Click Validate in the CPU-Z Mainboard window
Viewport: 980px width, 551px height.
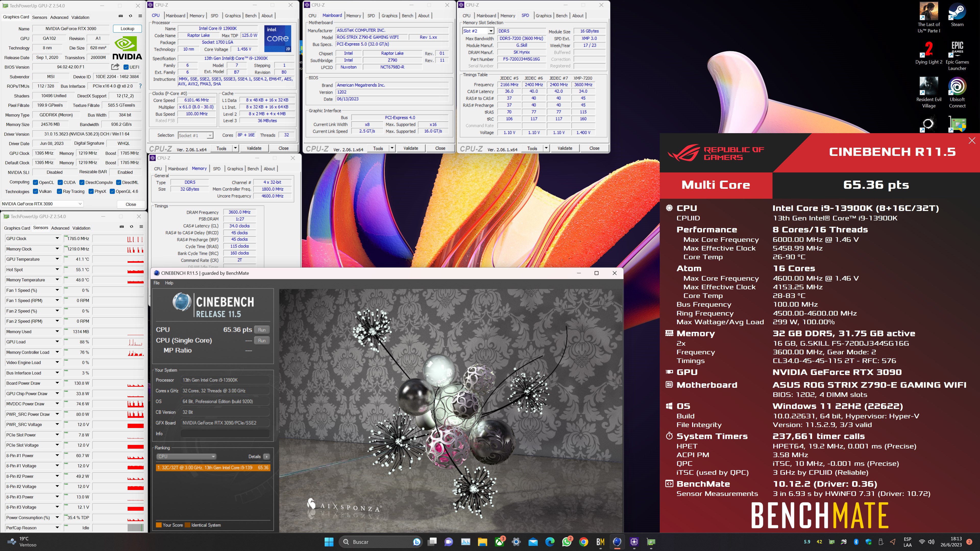(x=410, y=148)
